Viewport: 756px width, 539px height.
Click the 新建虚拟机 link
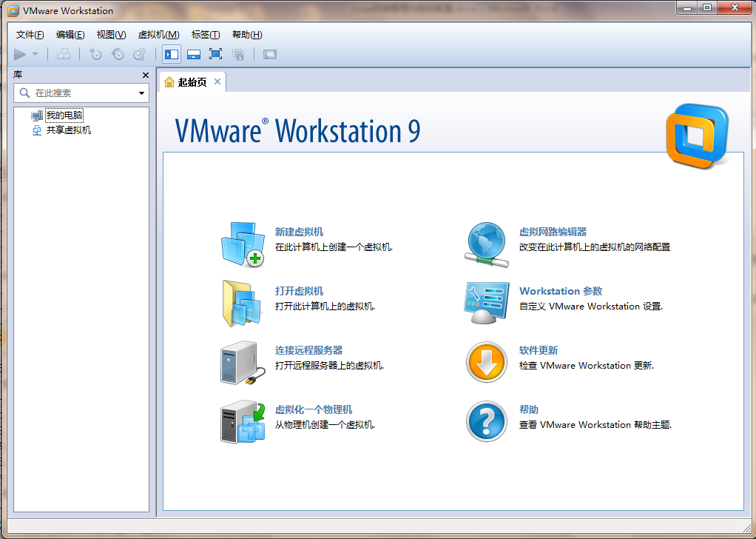click(x=299, y=232)
